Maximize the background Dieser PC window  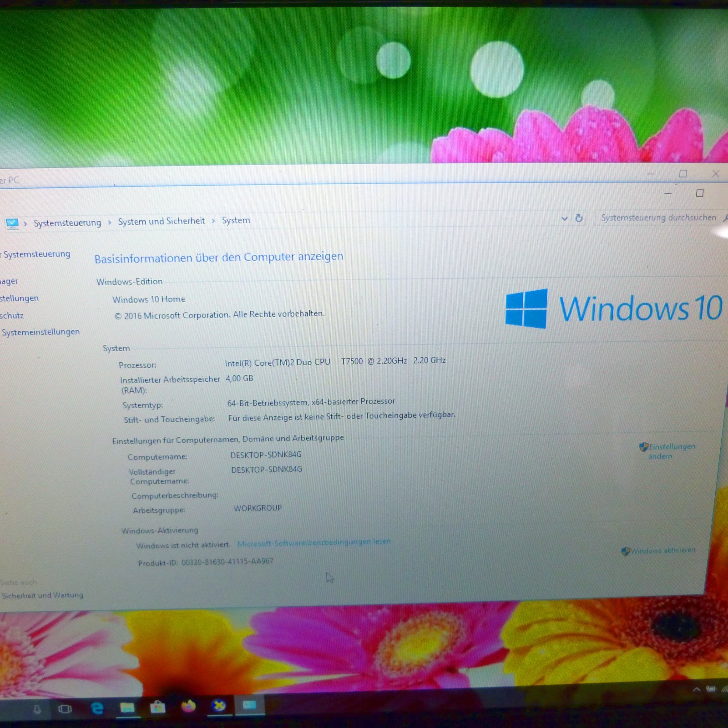pos(683,173)
